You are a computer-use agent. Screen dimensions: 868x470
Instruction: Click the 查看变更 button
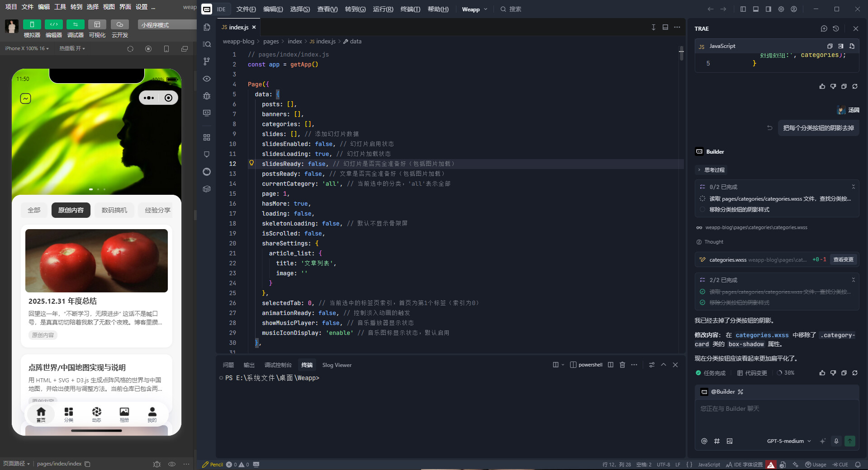click(x=843, y=259)
